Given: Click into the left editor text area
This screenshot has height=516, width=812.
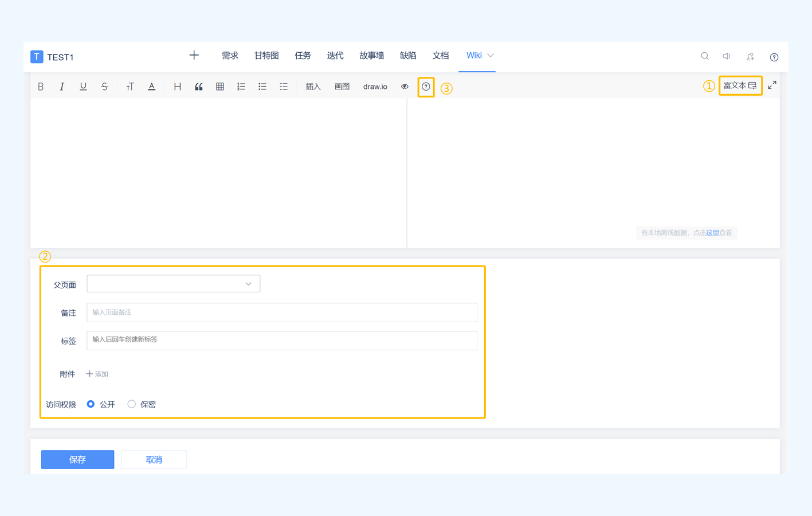Looking at the screenshot, I should coord(218,173).
